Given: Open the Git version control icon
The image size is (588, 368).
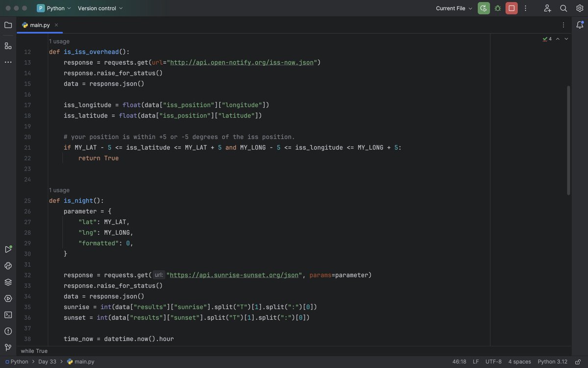Looking at the screenshot, I should (x=8, y=347).
